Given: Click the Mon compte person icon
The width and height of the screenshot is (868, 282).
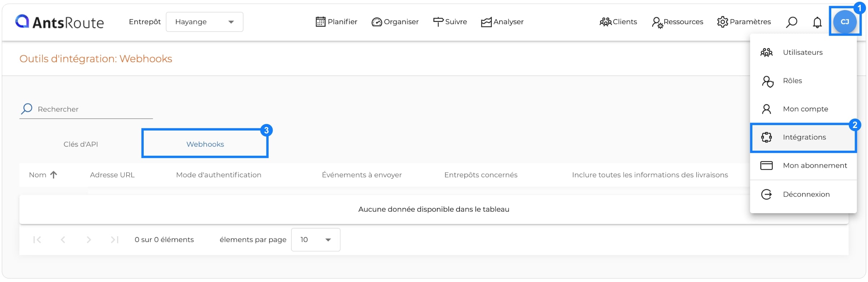Looking at the screenshot, I should pyautogui.click(x=766, y=109).
